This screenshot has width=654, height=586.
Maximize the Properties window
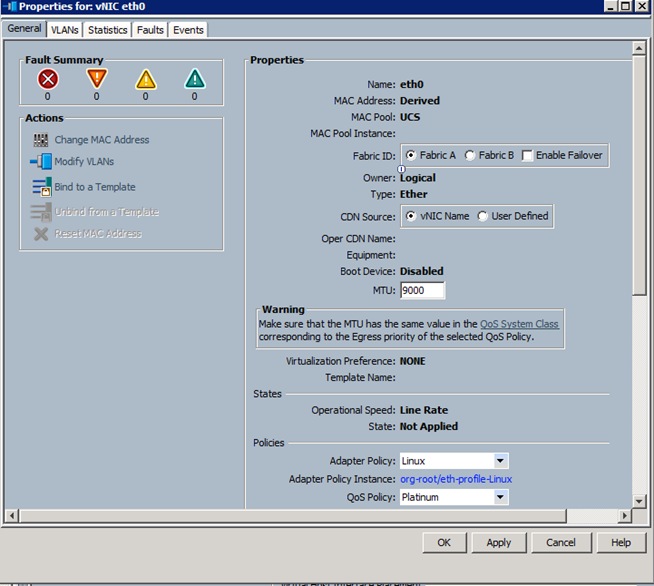pyautogui.click(x=625, y=6)
